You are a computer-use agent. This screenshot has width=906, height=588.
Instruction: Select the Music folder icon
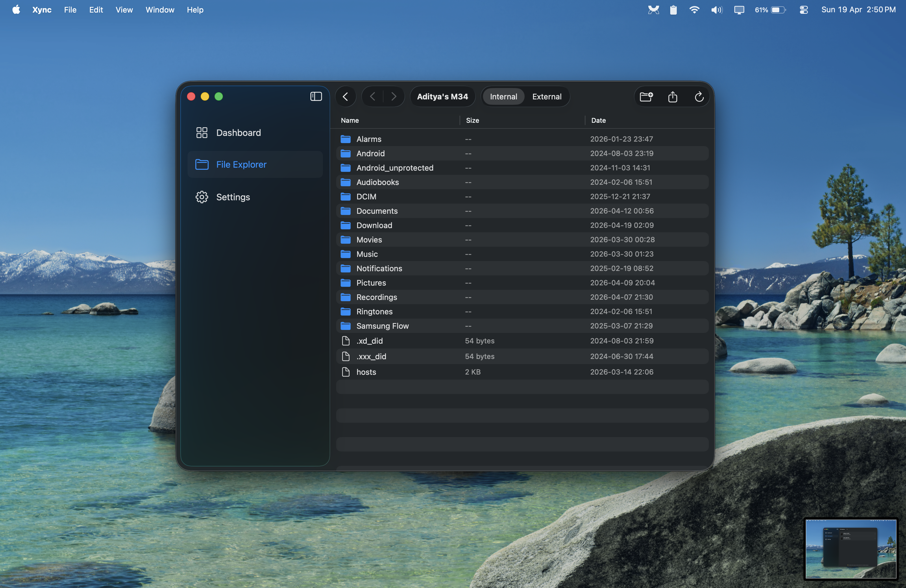(346, 254)
